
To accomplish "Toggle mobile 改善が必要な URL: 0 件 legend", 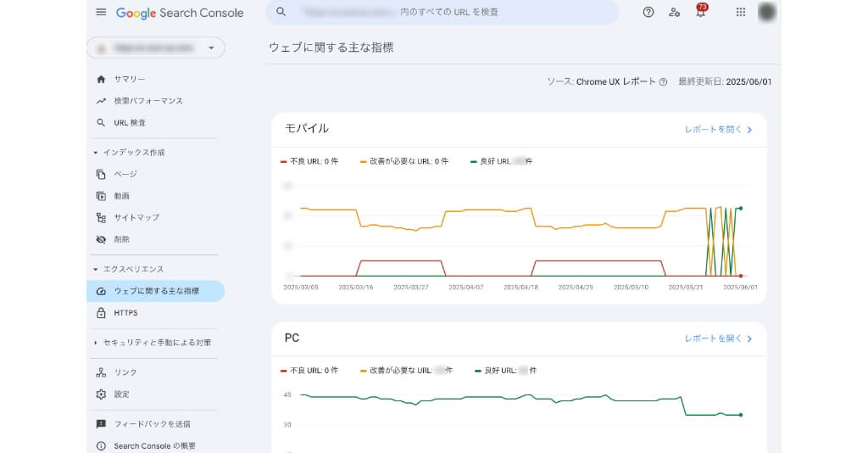I will pyautogui.click(x=404, y=162).
